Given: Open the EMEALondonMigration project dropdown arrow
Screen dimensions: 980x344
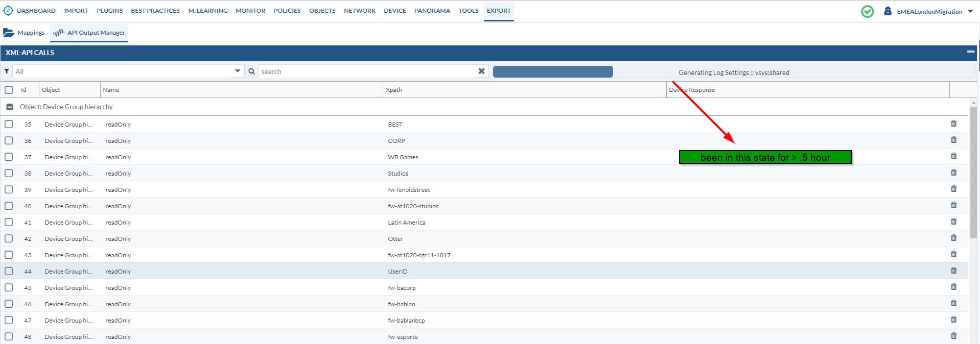Looking at the screenshot, I should 970,11.
